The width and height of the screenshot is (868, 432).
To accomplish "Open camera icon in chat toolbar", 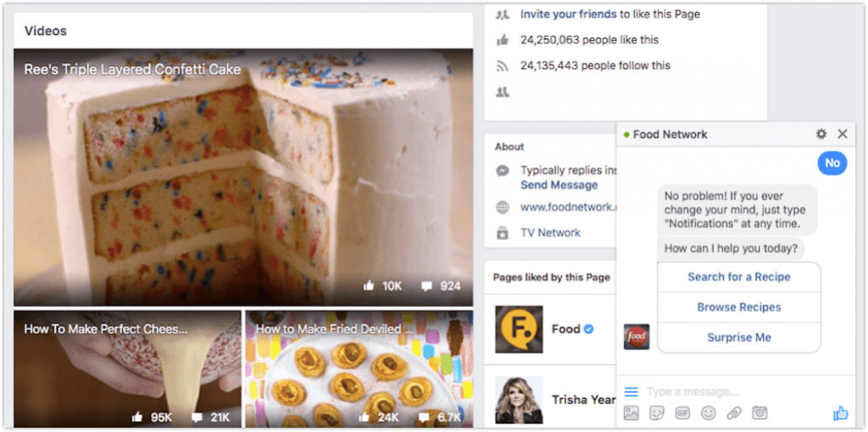I will (x=760, y=412).
